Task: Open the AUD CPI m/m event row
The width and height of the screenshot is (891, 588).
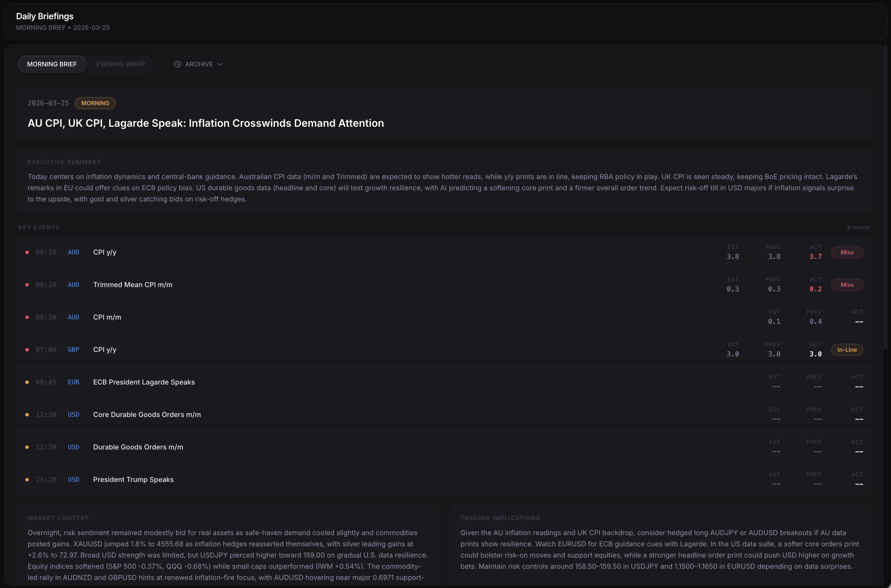Action: coord(107,317)
